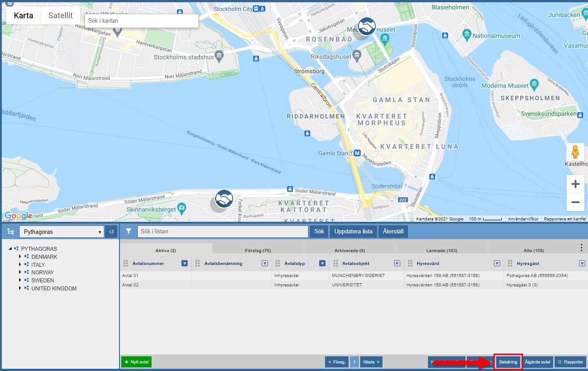Open Avtalsnummer column filter dropdown
Image resolution: width=588 pixels, height=371 pixels.
(x=185, y=264)
